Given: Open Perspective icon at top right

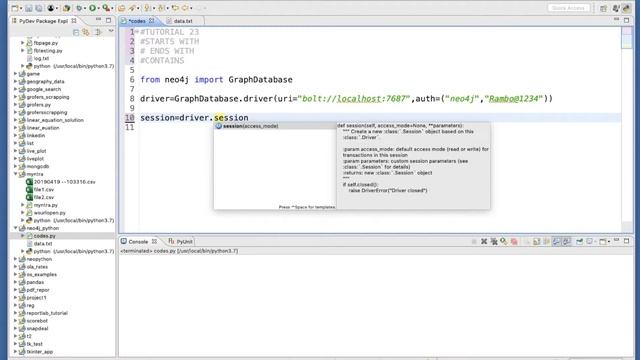Looking at the screenshot, I should [603, 8].
